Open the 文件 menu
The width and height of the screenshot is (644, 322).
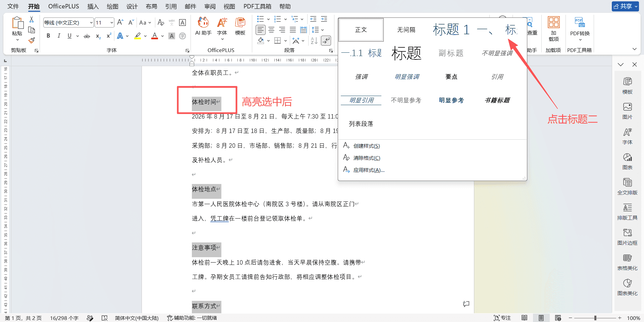pos(13,6)
